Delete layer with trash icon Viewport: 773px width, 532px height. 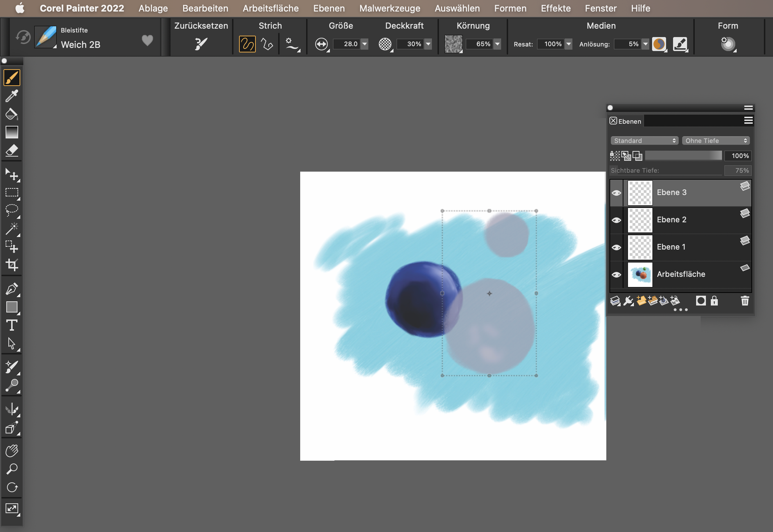(x=745, y=301)
